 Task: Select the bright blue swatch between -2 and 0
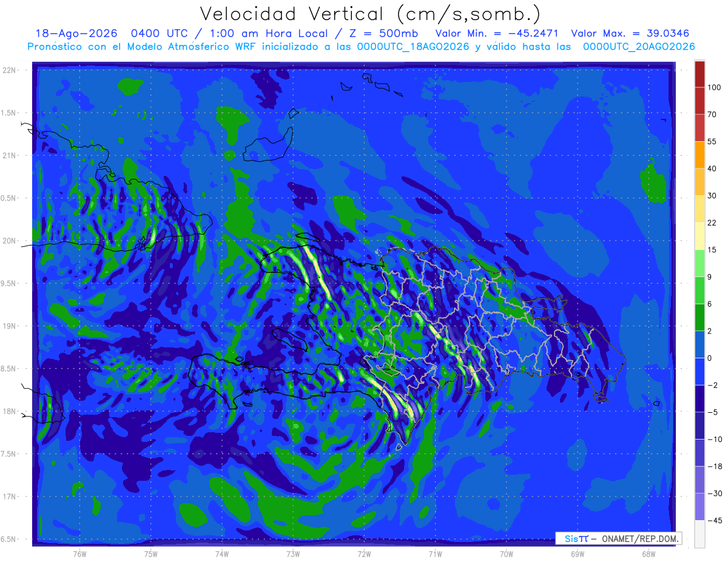click(x=699, y=371)
